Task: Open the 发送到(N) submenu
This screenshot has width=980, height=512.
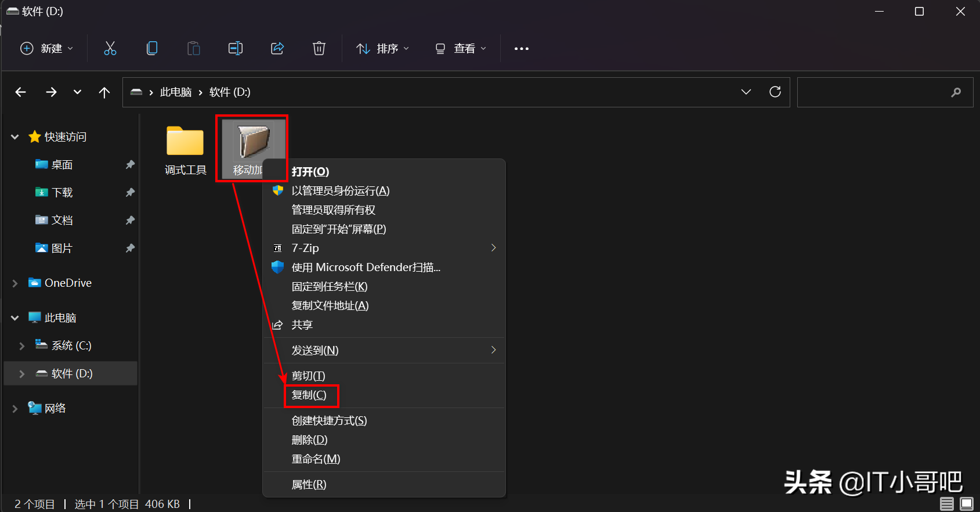Action: (x=384, y=350)
